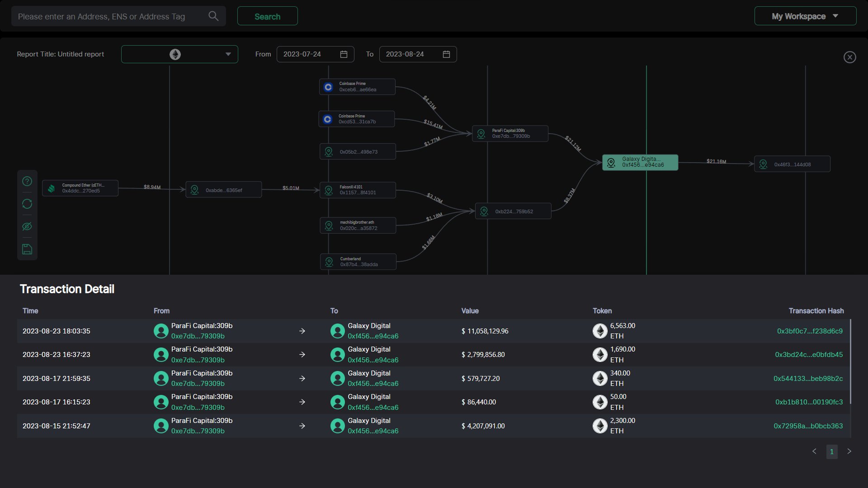The image size is (868, 488).
Task: Select the ParaFi Capital:309b graph node
Action: click(x=510, y=133)
